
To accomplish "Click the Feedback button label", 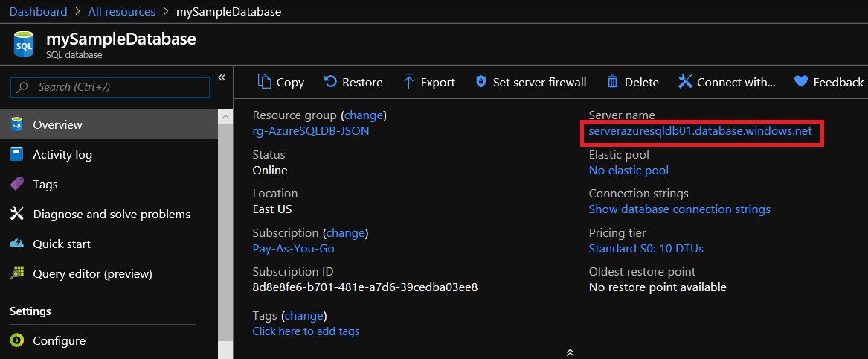I will click(838, 82).
